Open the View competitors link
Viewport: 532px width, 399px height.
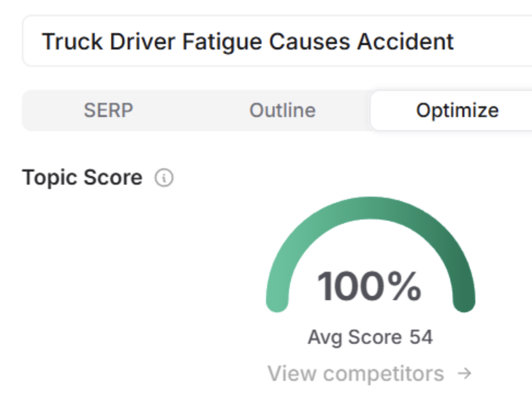(x=355, y=373)
